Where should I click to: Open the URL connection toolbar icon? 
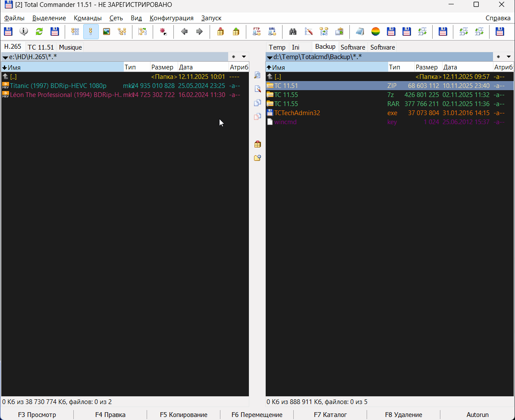click(x=272, y=31)
